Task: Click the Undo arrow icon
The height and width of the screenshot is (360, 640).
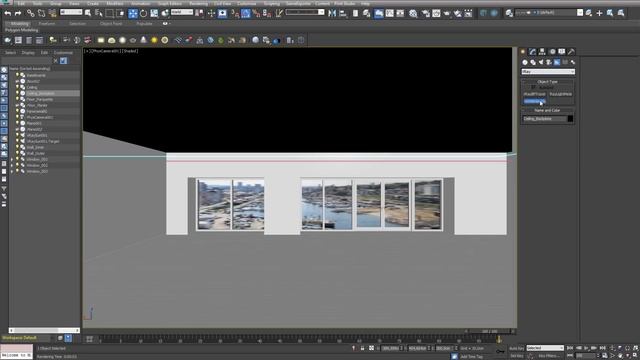Action: coord(8,13)
